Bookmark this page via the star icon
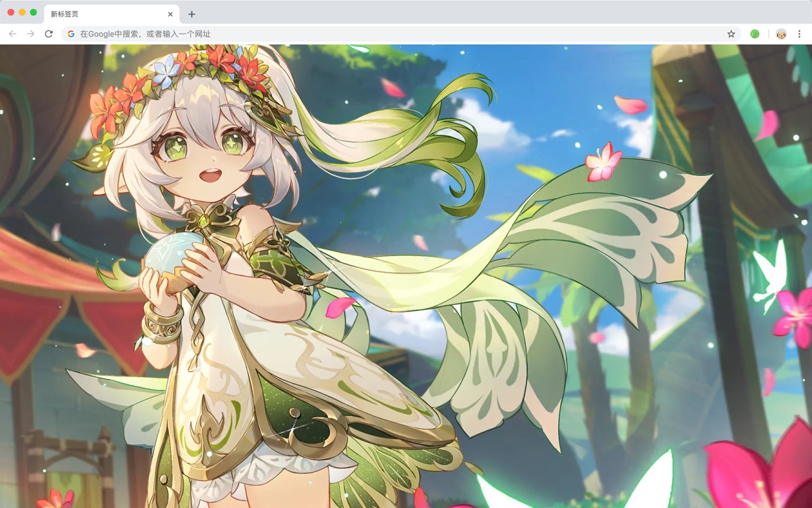The image size is (812, 508). point(731,34)
